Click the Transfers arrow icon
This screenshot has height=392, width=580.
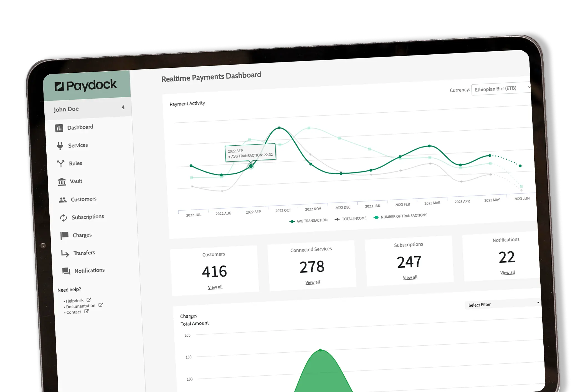tap(65, 253)
